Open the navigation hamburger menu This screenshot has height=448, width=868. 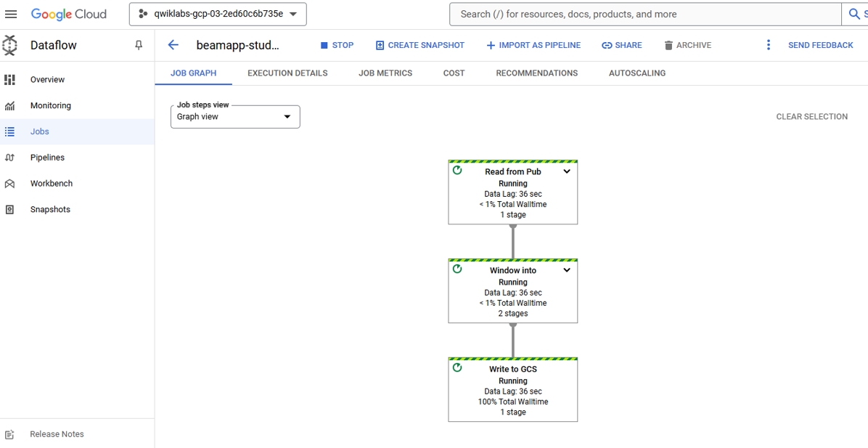click(x=11, y=13)
